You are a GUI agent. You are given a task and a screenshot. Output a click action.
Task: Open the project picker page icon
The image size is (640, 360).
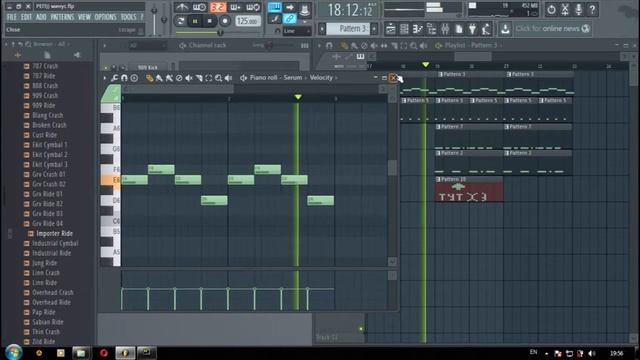pyautogui.click(x=459, y=29)
